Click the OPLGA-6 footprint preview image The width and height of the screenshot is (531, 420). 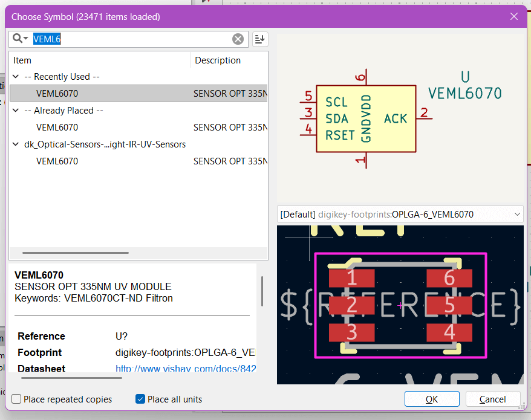click(400, 305)
